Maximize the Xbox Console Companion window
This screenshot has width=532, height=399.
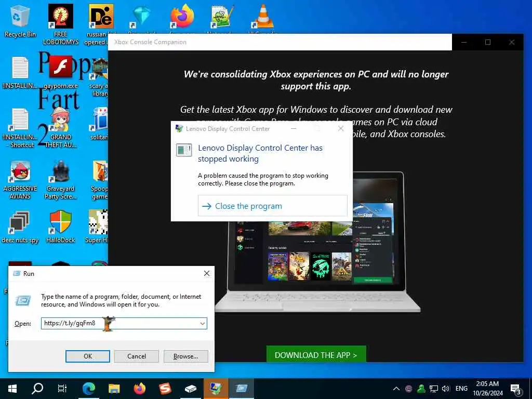point(488,42)
